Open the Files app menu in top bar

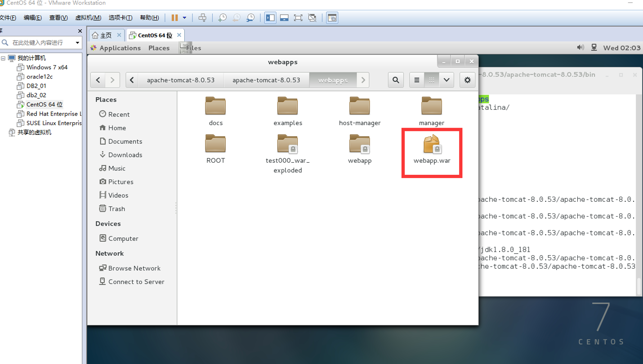190,48
